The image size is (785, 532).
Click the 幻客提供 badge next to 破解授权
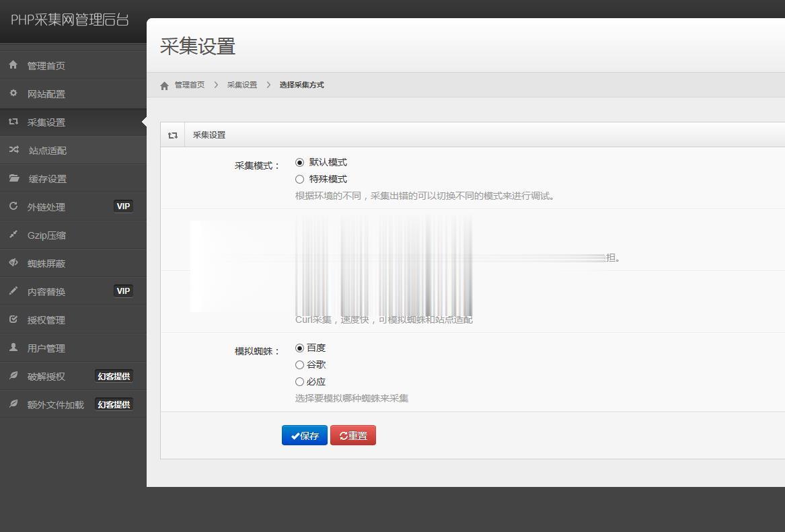tap(114, 376)
